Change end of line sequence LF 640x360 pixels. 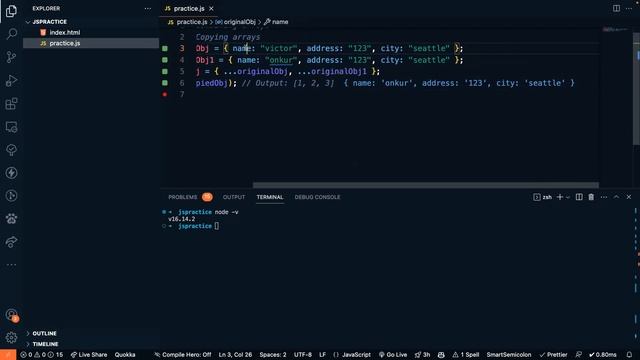pos(322,355)
